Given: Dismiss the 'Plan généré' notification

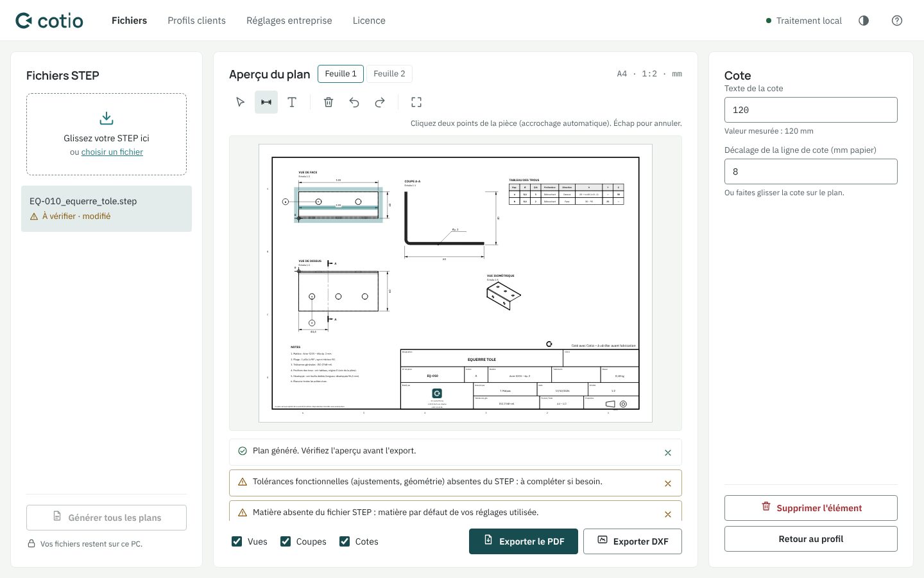Looking at the screenshot, I should tap(668, 453).
